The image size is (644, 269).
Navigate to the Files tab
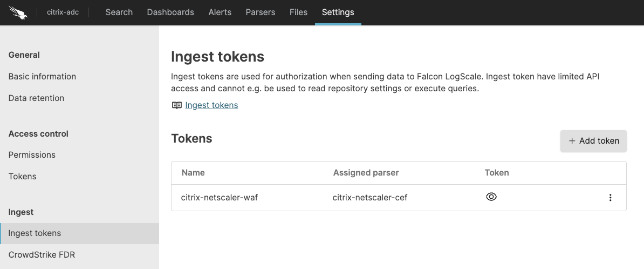[298, 12]
